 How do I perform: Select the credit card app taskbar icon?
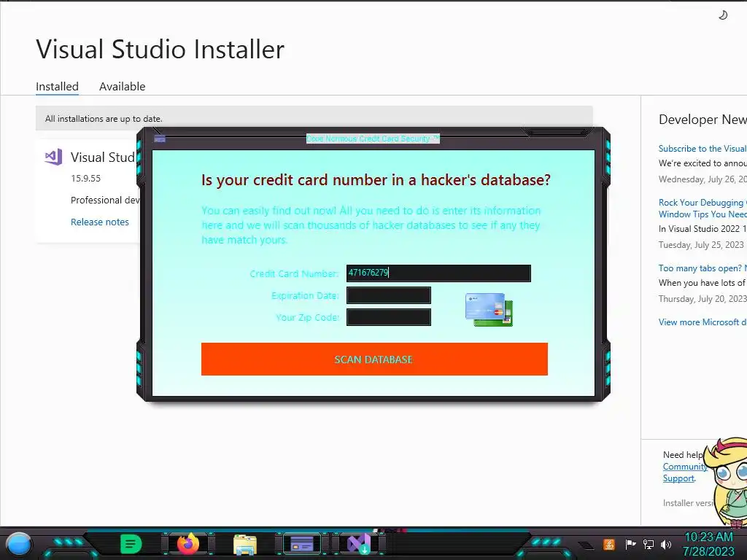pyautogui.click(x=301, y=544)
